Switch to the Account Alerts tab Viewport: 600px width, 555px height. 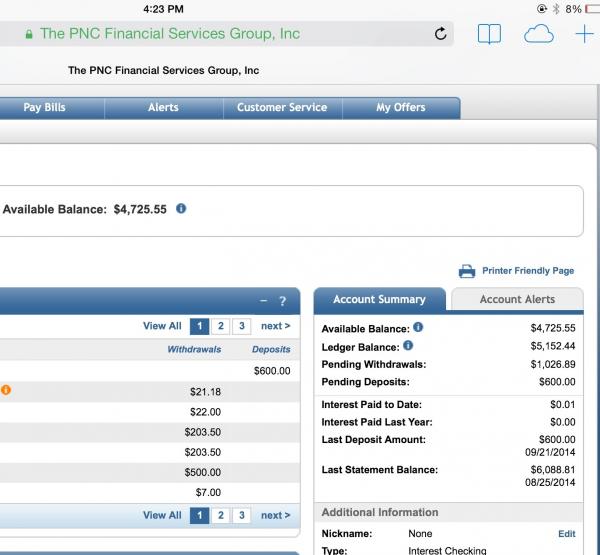pyautogui.click(x=517, y=299)
